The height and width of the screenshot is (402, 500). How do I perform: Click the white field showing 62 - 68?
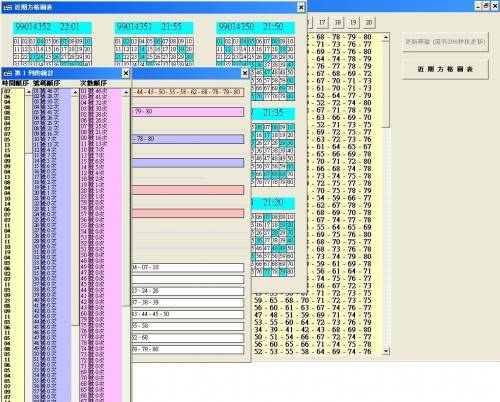(188, 338)
